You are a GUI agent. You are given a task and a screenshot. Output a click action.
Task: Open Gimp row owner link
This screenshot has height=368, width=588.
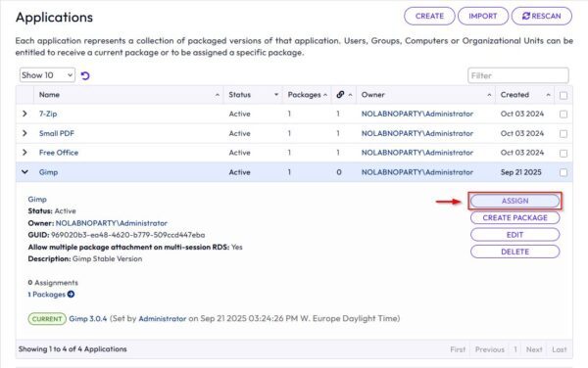417,172
